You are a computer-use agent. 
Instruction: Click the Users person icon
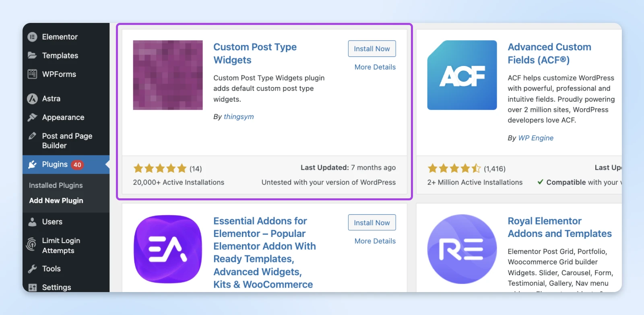coord(32,222)
